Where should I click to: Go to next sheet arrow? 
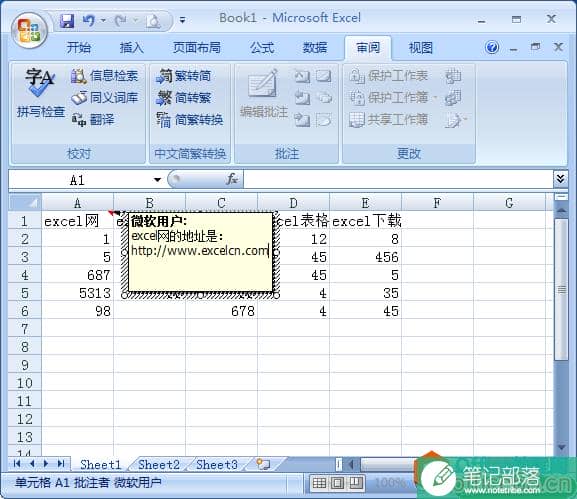pyautogui.click(x=46, y=464)
